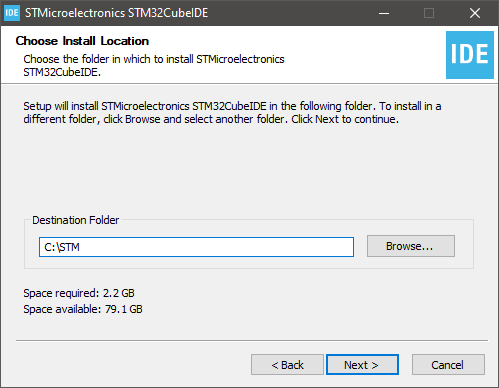Click the Space available: 79.1 GB text
This screenshot has width=499, height=388.
[x=83, y=309]
